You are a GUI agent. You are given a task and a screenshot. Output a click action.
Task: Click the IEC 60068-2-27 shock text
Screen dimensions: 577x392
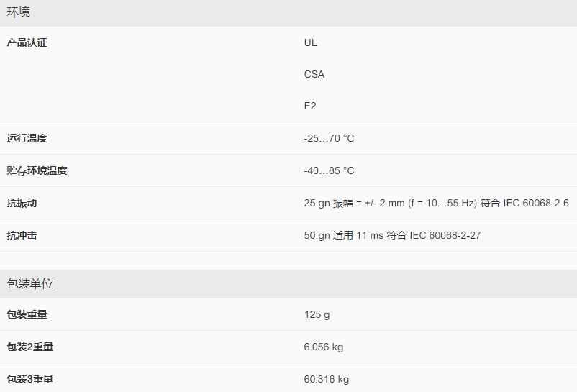[x=445, y=235]
